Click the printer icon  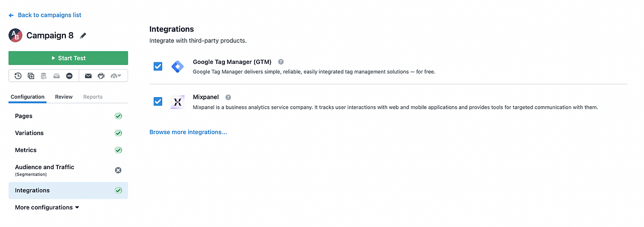click(x=101, y=76)
